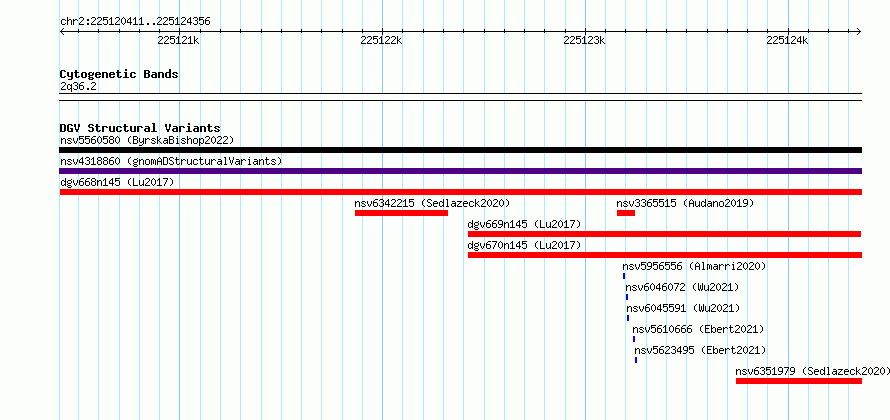Select the red nsv6351979 variant bar
The image size is (890, 420).
[x=799, y=381]
